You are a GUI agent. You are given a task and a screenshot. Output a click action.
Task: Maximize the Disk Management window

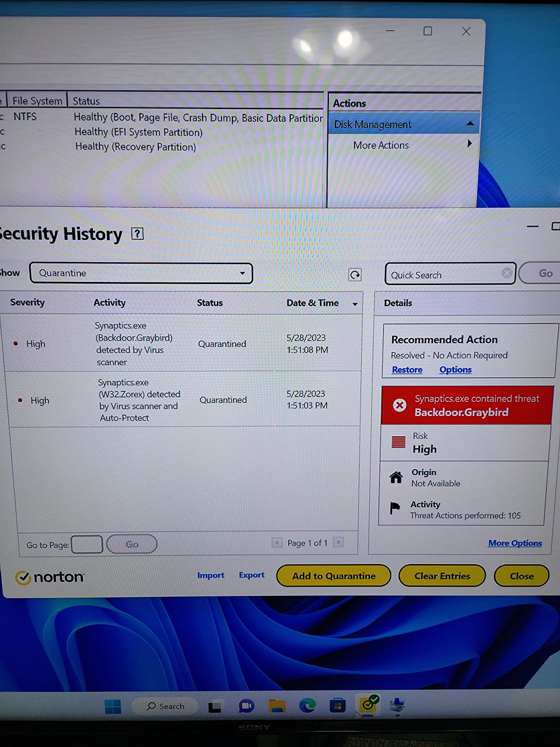coord(428,31)
